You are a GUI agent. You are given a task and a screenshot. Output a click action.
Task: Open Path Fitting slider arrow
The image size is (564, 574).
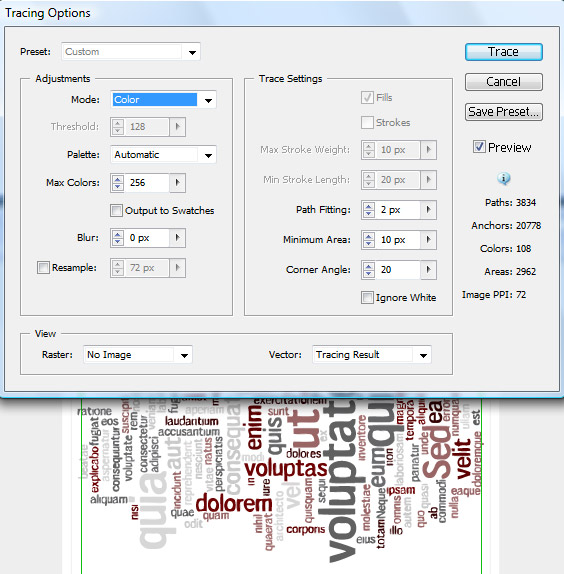coord(428,210)
